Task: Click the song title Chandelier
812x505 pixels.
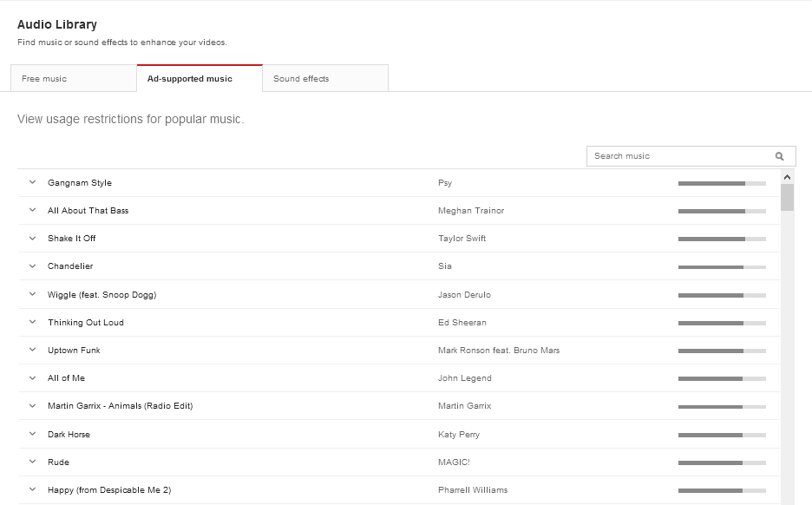Action: pyautogui.click(x=70, y=266)
